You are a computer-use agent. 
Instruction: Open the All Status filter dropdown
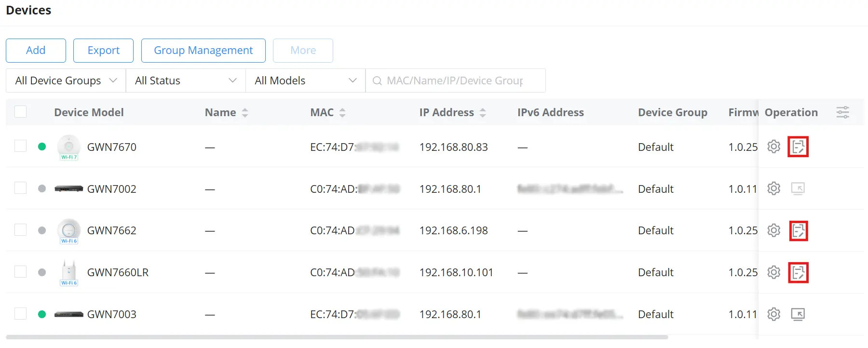tap(186, 80)
